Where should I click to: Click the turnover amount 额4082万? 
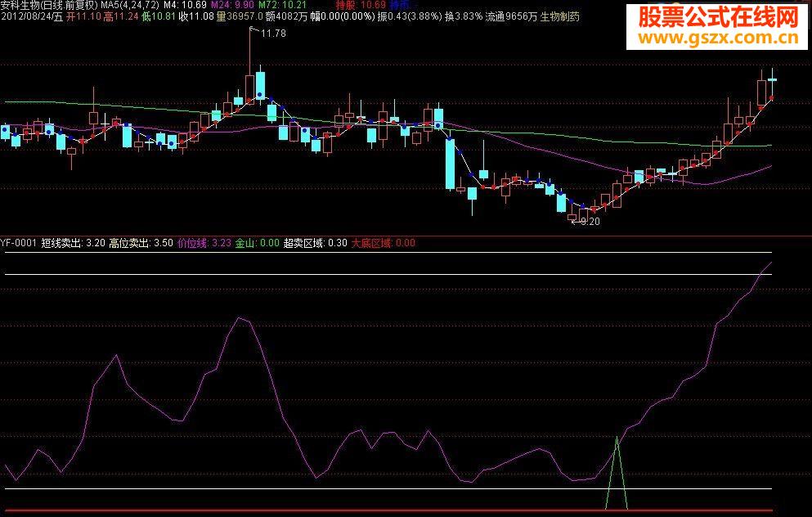point(286,16)
